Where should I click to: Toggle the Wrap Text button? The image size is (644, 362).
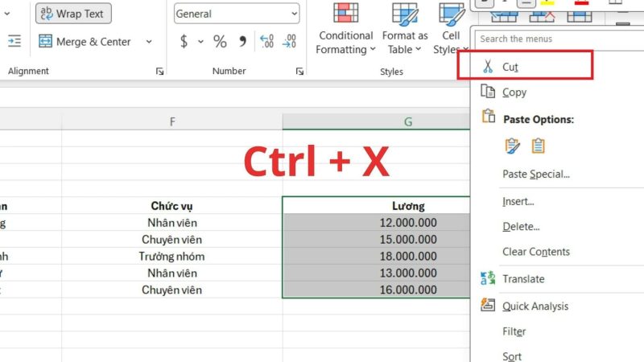pyautogui.click(x=73, y=14)
